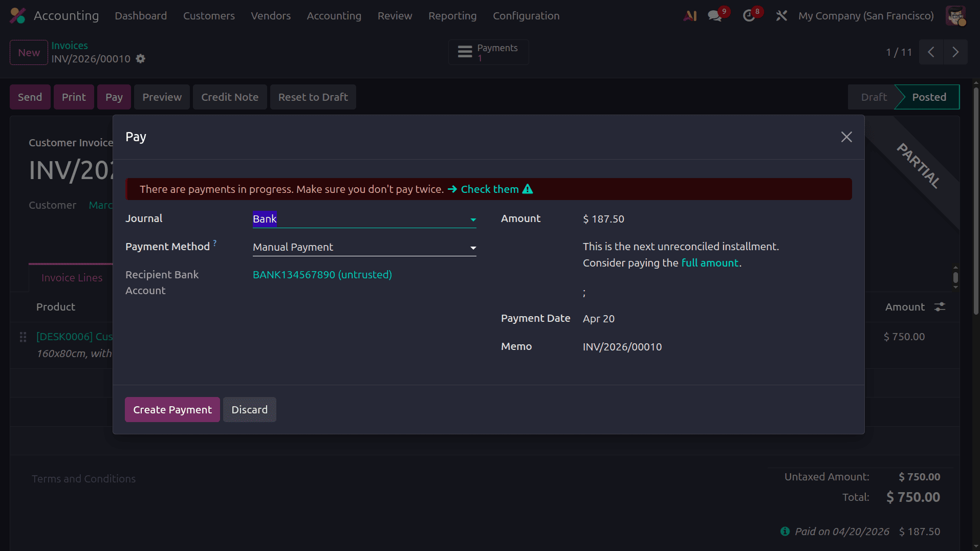The height and width of the screenshot is (551, 980).
Task: Switch the invoice status to Draft
Action: click(x=874, y=97)
